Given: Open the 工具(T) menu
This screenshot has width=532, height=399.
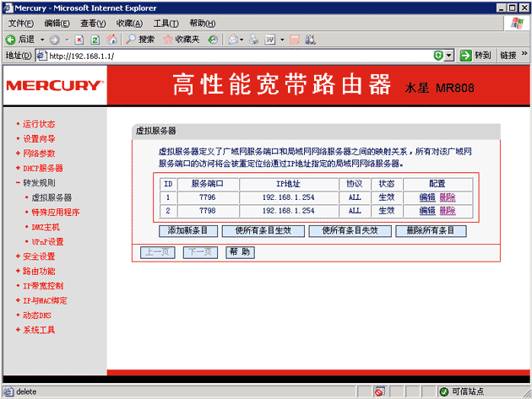Looking at the screenshot, I should pyautogui.click(x=166, y=23).
